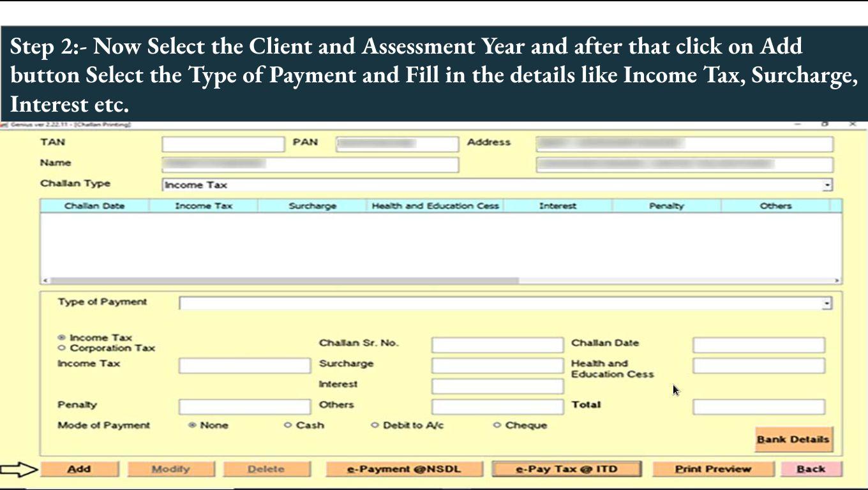Select the Others amount field
The height and width of the screenshot is (490, 868).
[497, 406]
